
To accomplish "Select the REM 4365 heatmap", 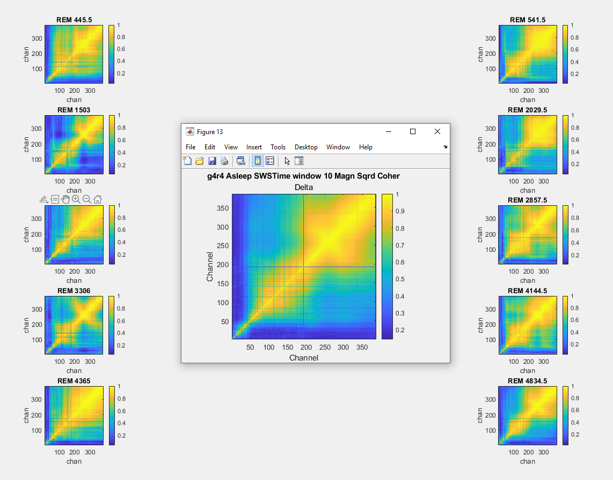I will coord(74,416).
